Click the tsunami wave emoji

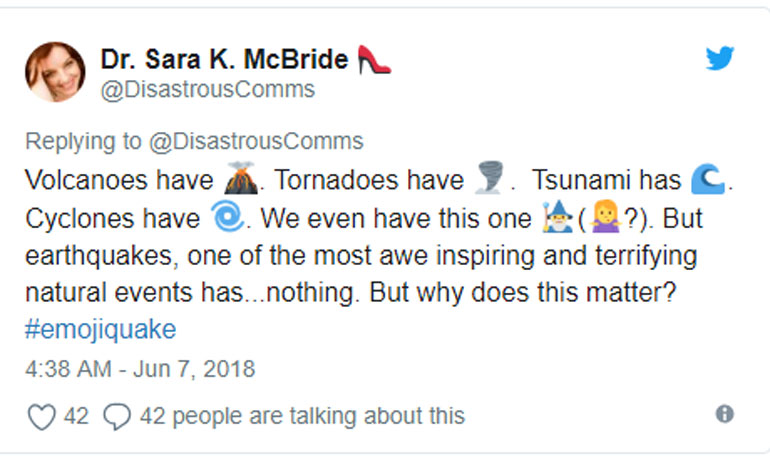(x=706, y=181)
